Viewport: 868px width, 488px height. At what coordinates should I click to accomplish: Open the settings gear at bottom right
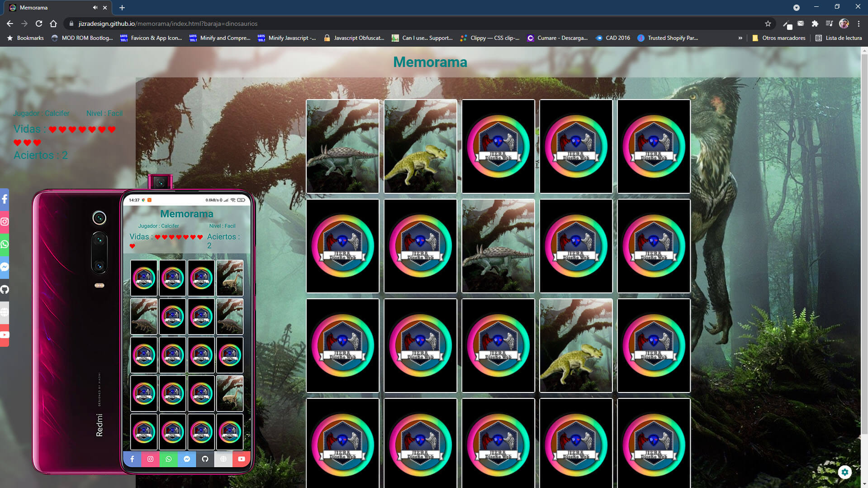[x=844, y=472]
